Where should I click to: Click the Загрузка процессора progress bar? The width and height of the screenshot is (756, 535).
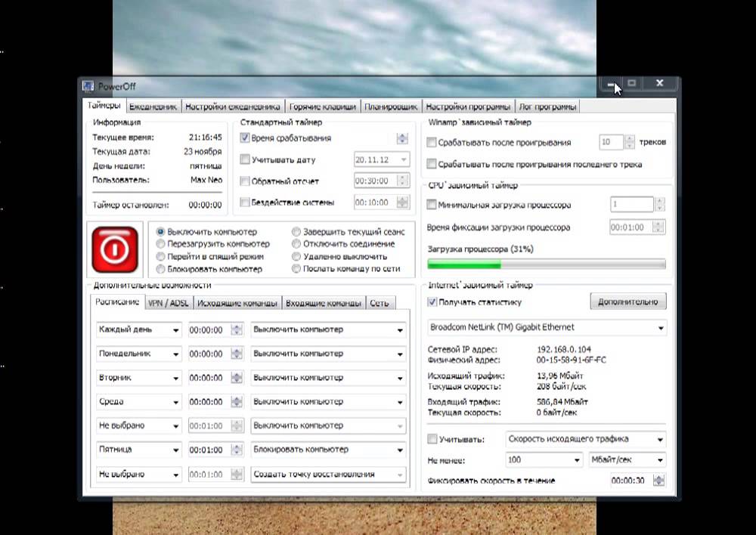point(547,264)
